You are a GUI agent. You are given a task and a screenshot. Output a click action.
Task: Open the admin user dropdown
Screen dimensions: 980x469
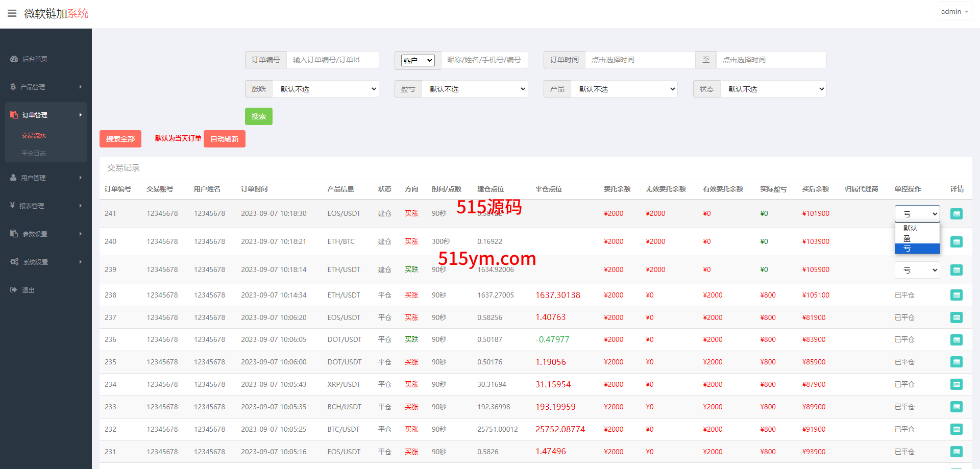pyautogui.click(x=954, y=11)
